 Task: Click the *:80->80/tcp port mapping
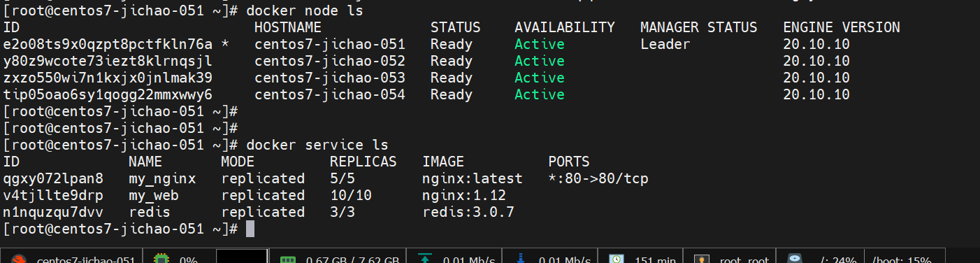click(598, 179)
